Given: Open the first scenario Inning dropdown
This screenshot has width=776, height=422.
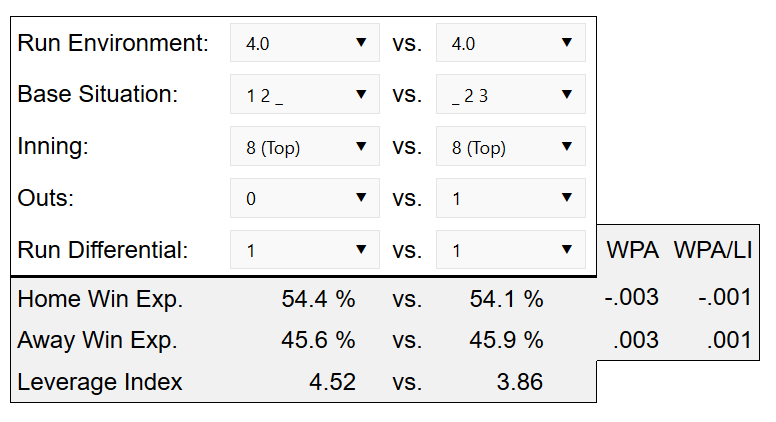Looking at the screenshot, I should coord(304,147).
